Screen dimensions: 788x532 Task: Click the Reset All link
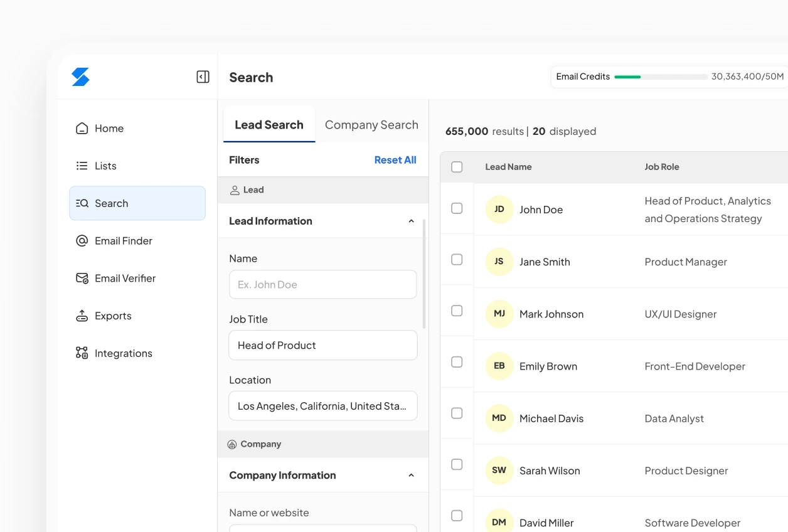click(395, 160)
